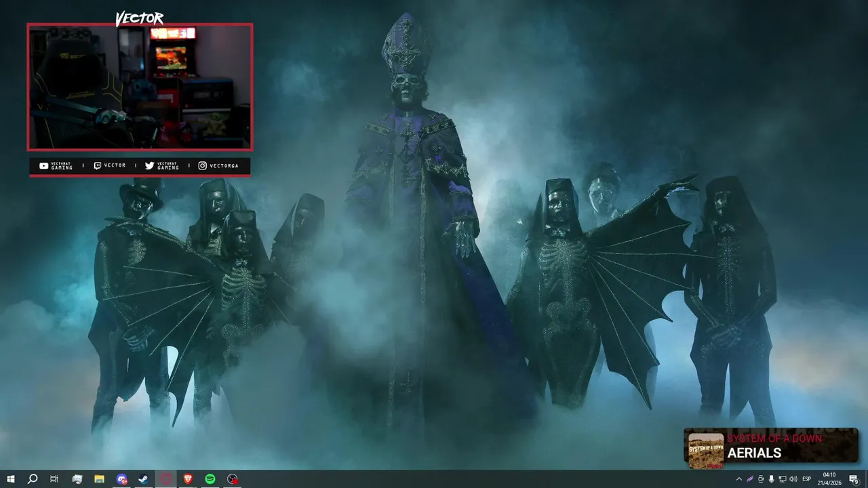
Task: Open Discord with the 9+ badge
Action: tap(121, 479)
